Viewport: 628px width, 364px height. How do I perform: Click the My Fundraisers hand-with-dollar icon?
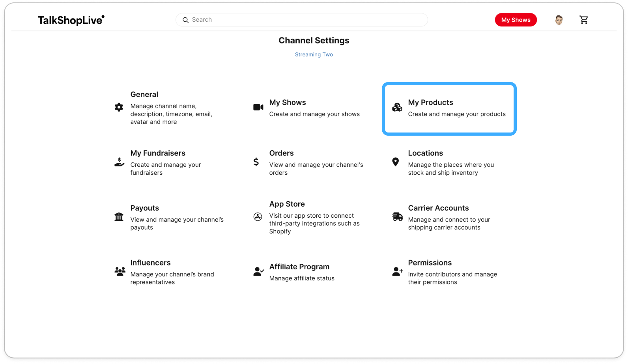(119, 162)
